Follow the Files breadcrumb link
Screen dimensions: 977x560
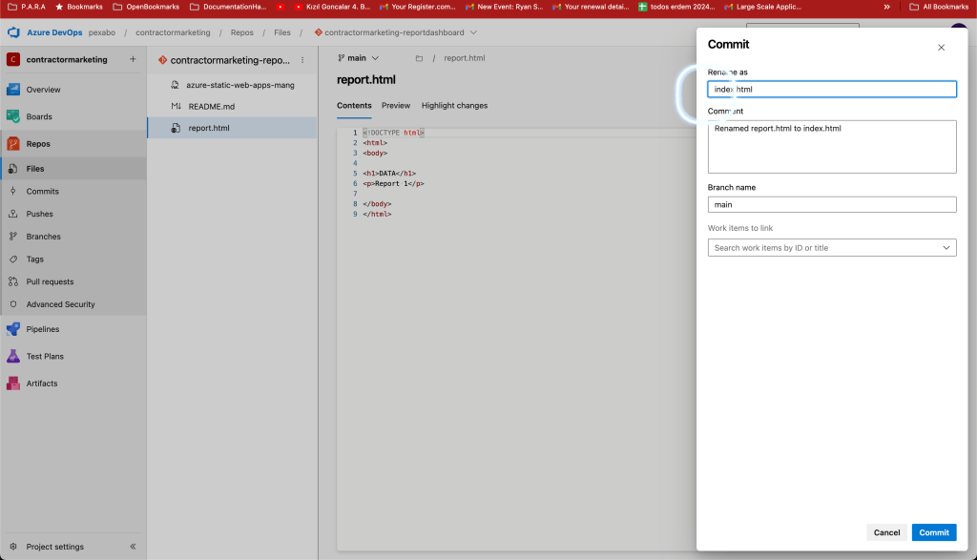coord(282,32)
